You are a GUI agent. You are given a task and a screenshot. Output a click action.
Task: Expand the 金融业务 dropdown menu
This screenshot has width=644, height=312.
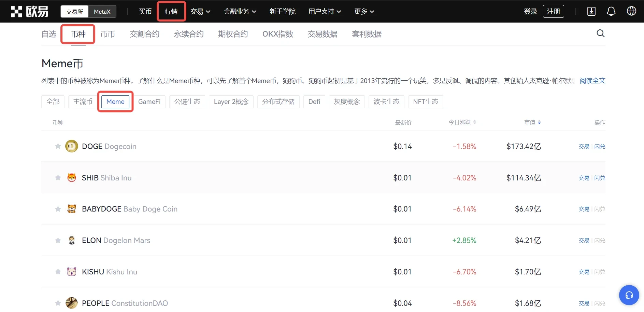pos(240,12)
